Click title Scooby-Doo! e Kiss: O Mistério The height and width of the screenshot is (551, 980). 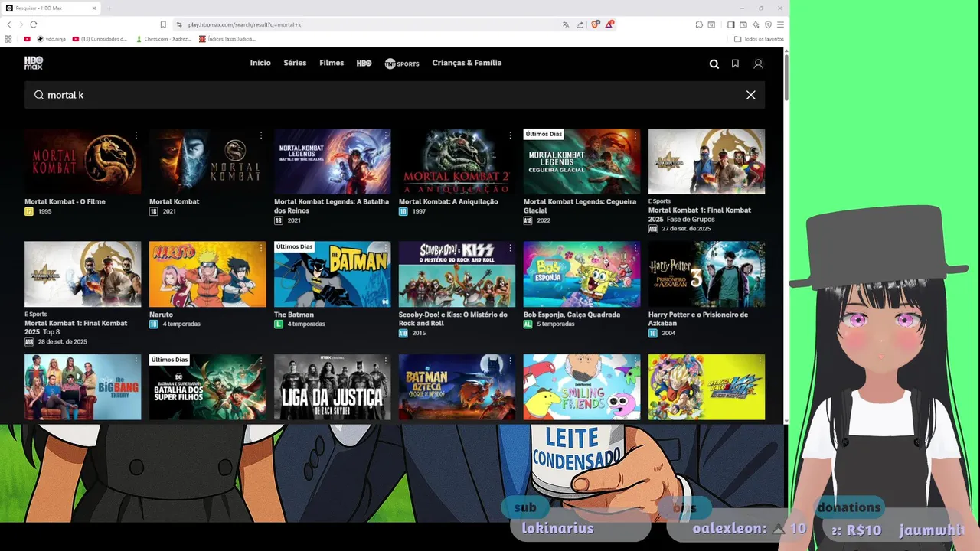452,319
